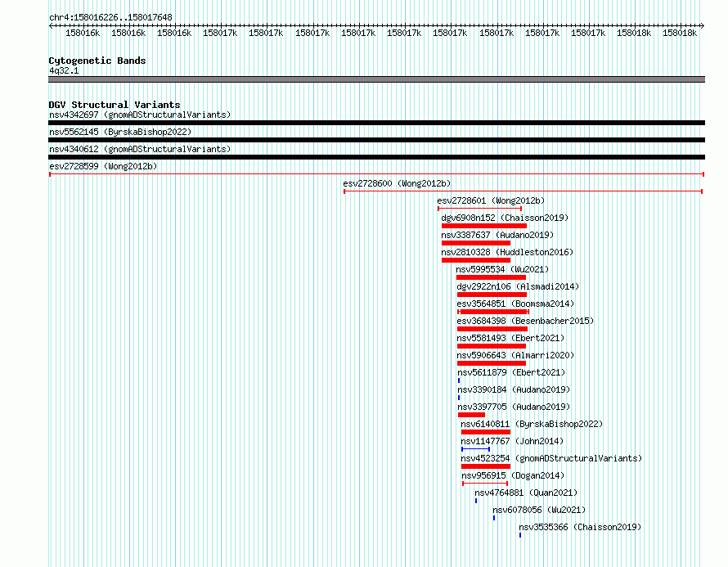Viewport: 728px width, 567px height.
Task: Click the red bar under dgv2922n106
Action: point(492,295)
